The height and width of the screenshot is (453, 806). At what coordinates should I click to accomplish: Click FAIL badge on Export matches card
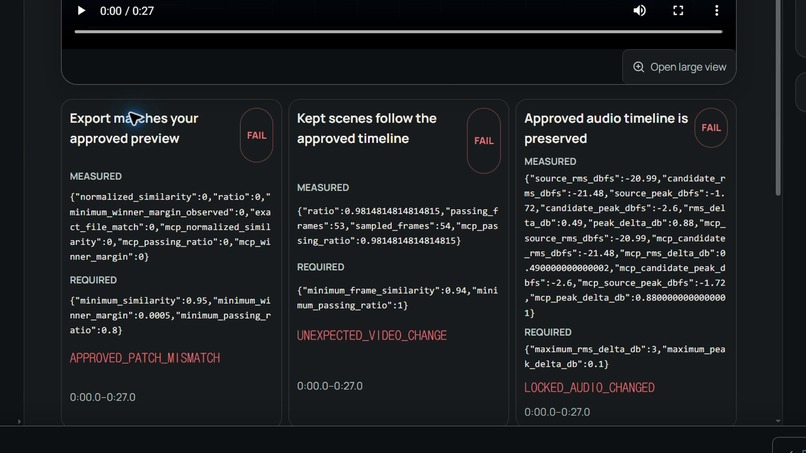pos(257,135)
